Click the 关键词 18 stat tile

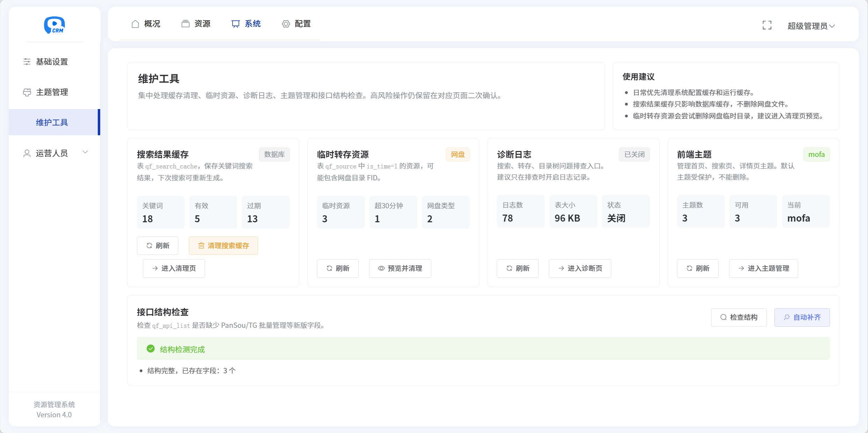point(161,212)
